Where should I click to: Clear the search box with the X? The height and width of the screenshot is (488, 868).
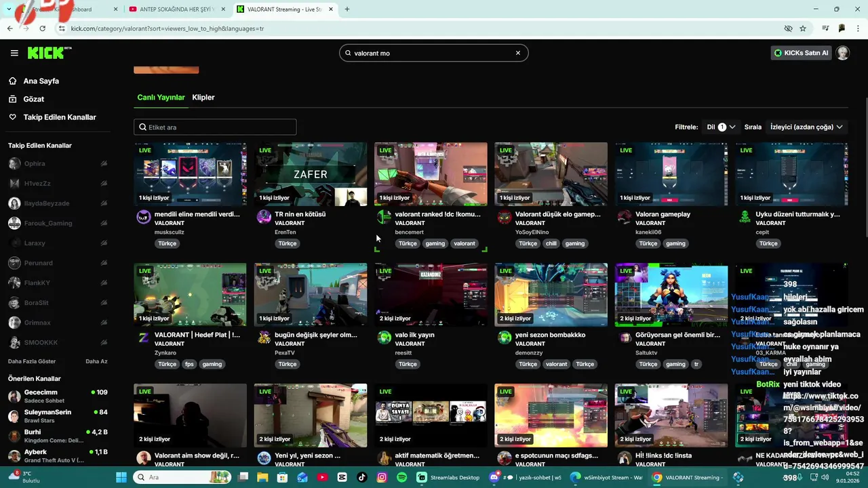click(518, 53)
